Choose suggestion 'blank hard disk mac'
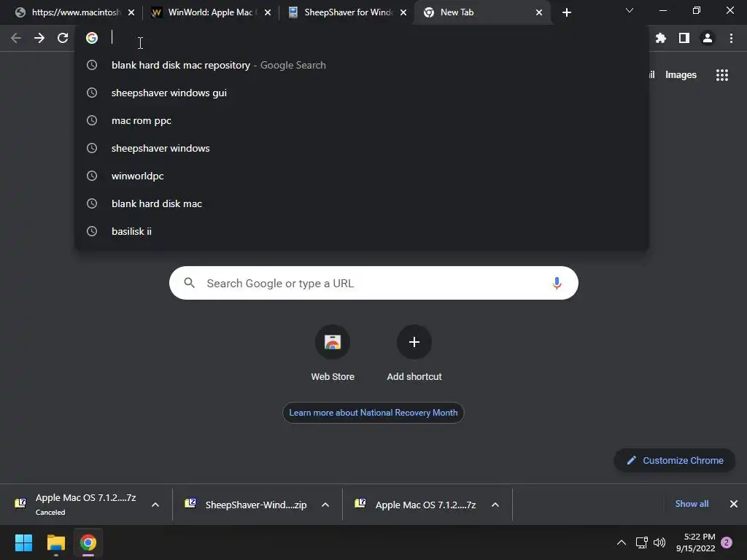The width and height of the screenshot is (747, 560). [362, 203]
